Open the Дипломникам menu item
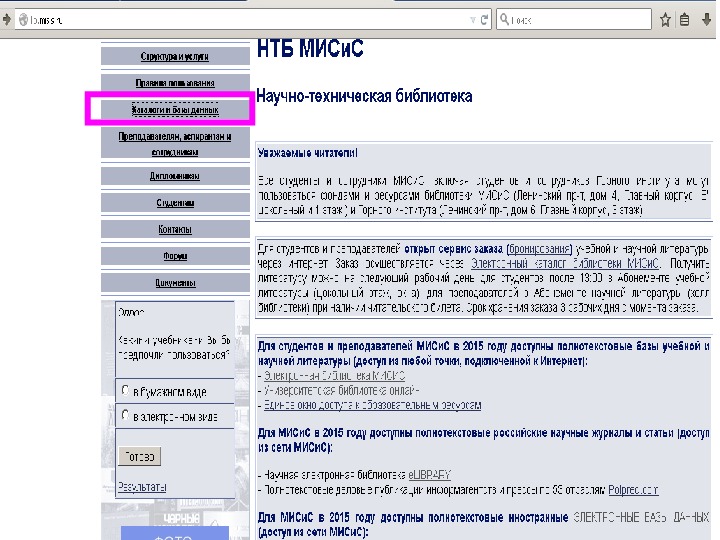This screenshot has width=720, height=540. coord(175,176)
